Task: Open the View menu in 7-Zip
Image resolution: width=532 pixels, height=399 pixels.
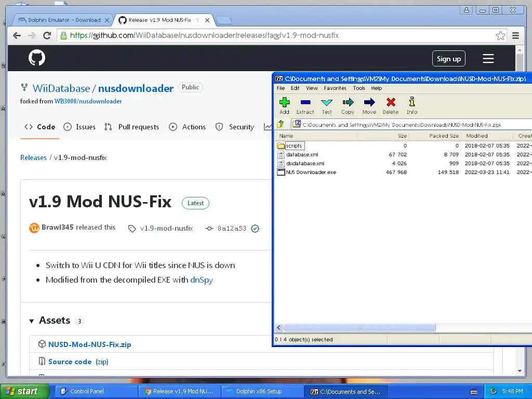Action: click(312, 88)
